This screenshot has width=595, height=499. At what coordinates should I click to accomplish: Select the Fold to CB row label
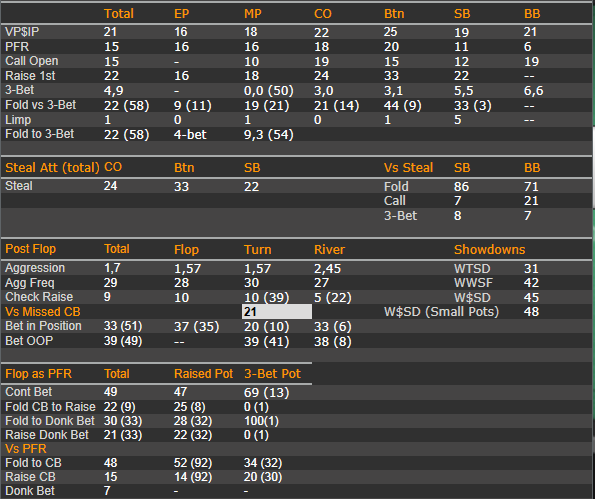[x=33, y=463]
